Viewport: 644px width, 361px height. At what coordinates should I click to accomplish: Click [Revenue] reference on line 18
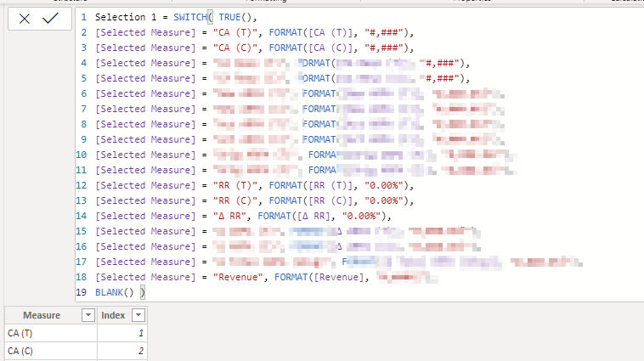[x=339, y=277]
